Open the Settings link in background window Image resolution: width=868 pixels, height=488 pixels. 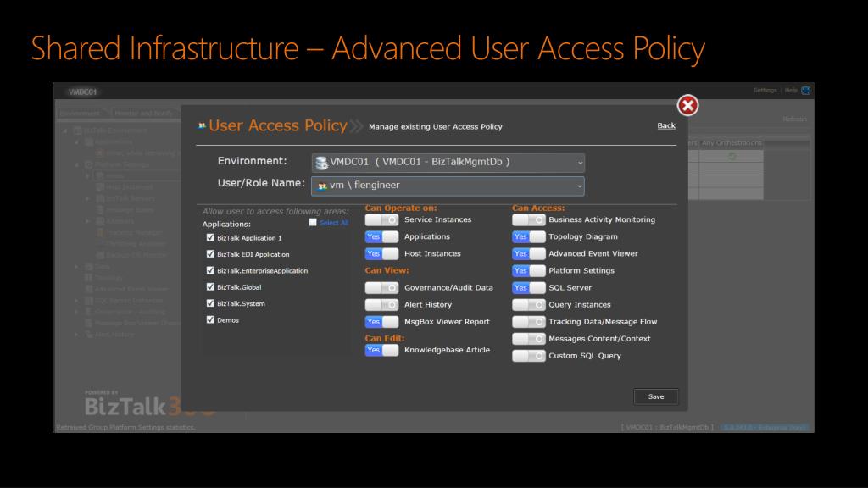click(765, 90)
